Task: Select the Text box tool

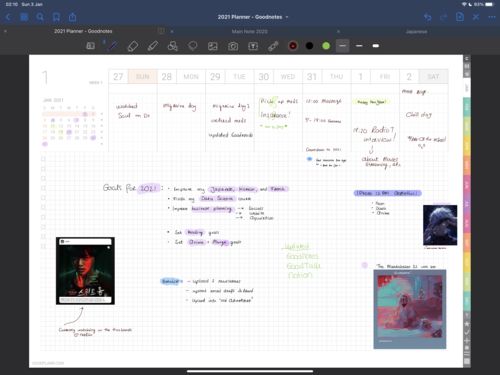Action: click(x=253, y=46)
